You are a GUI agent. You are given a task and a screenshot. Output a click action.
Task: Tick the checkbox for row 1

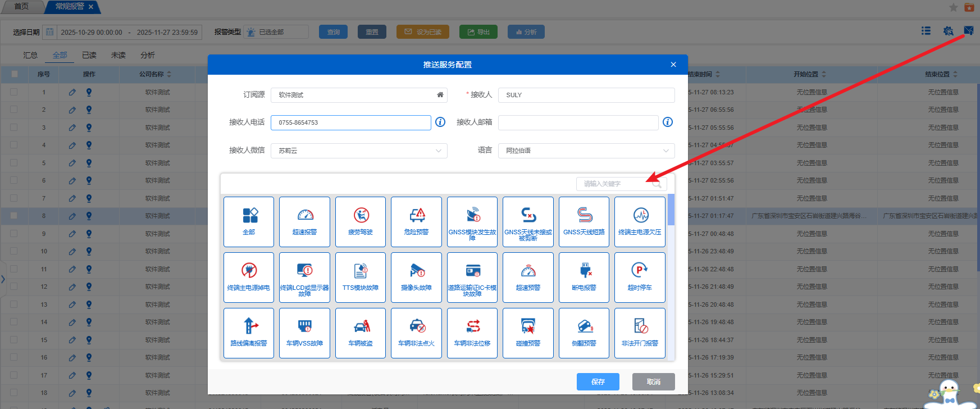[14, 92]
